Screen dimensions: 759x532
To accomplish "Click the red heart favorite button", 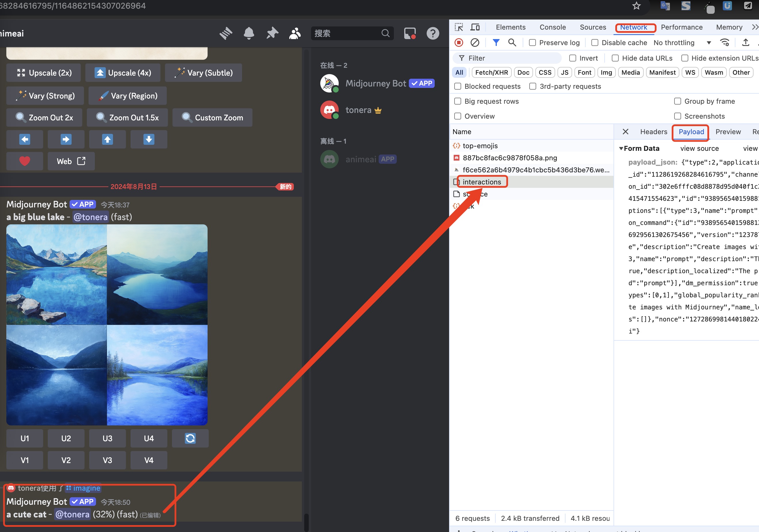I will (25, 161).
